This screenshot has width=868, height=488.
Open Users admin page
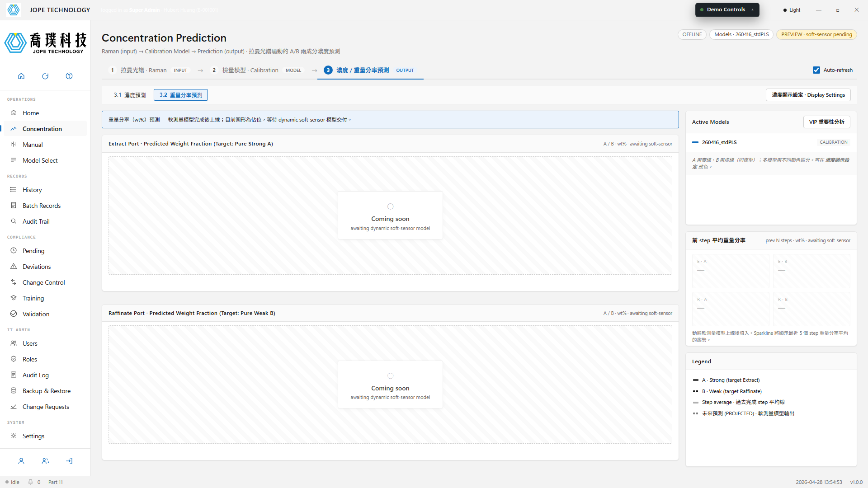[x=45, y=343]
